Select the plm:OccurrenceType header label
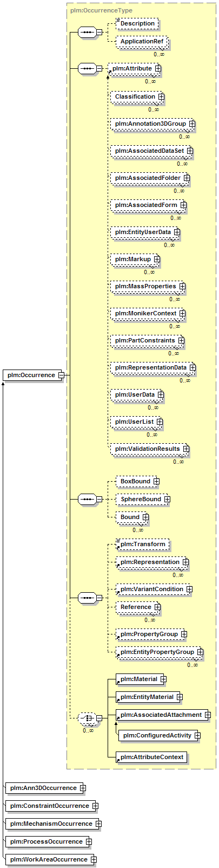Screen dimensions: 219x868 click(101, 10)
